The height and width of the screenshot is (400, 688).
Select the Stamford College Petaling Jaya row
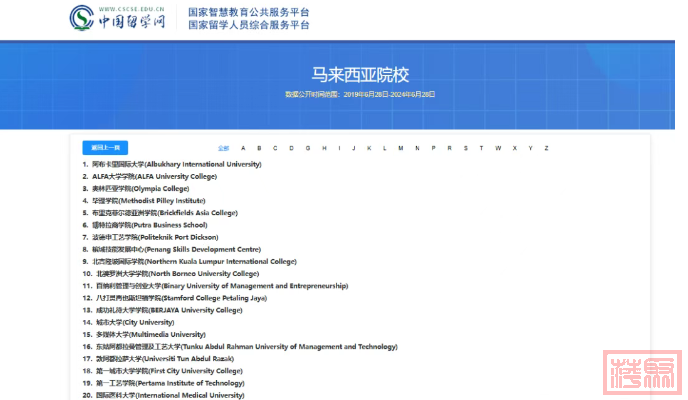[x=175, y=298]
